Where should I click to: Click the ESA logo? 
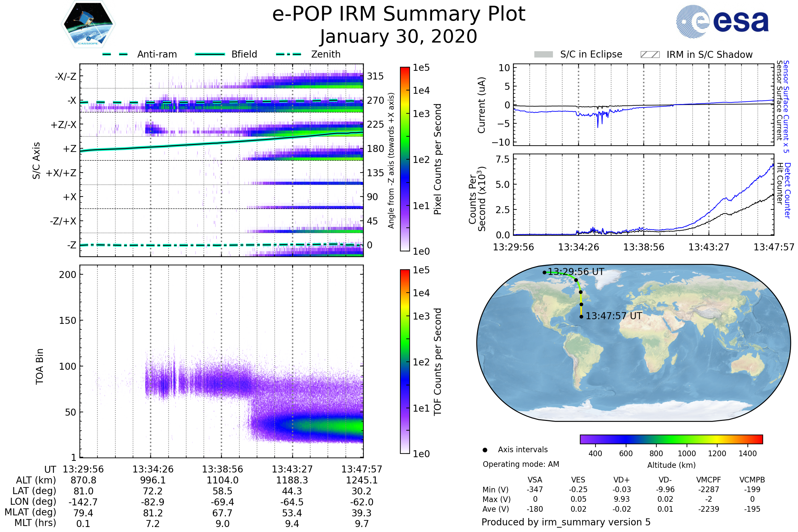coord(722,21)
